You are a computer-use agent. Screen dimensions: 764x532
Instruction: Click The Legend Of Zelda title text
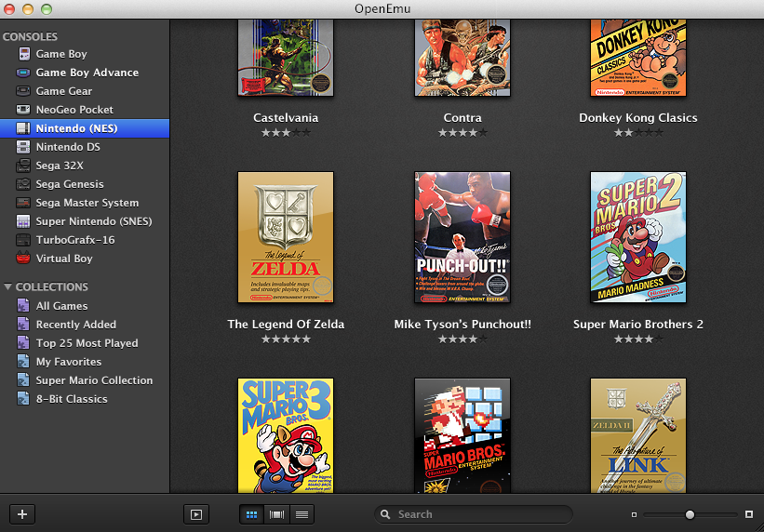(286, 325)
